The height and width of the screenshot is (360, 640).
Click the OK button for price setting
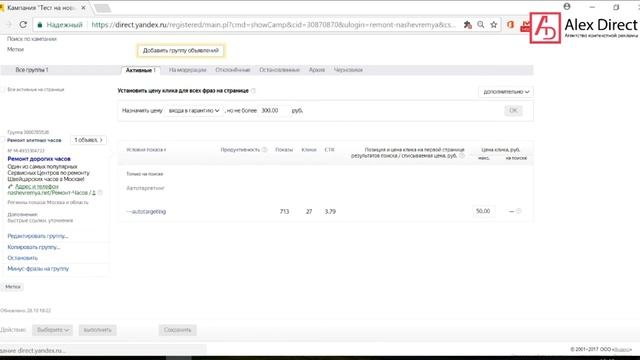(513, 111)
